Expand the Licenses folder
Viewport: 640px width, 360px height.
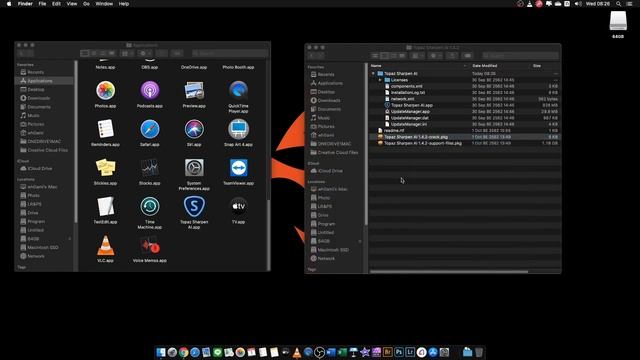(x=380, y=80)
